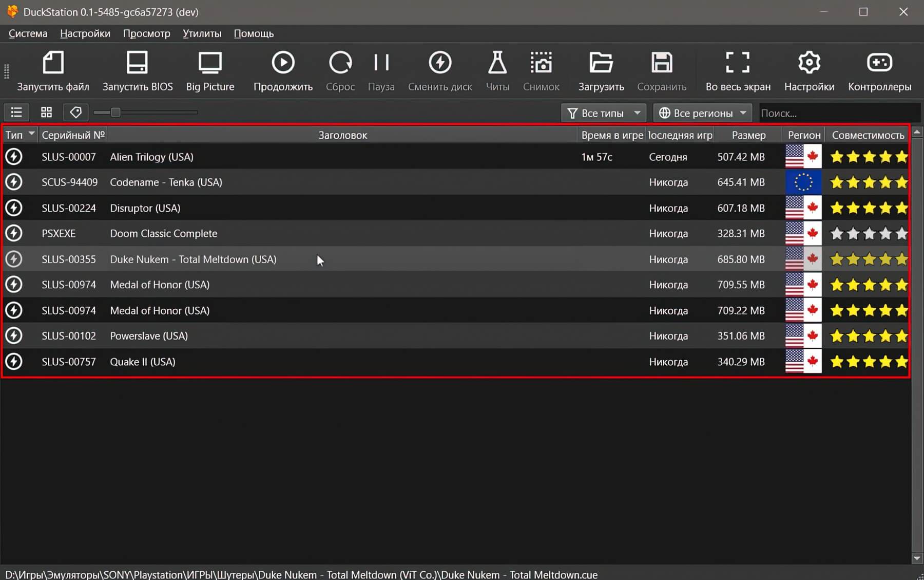Screen dimensions: 924x580
Task: Open the Контроллеры gamepad icon
Action: (879, 63)
